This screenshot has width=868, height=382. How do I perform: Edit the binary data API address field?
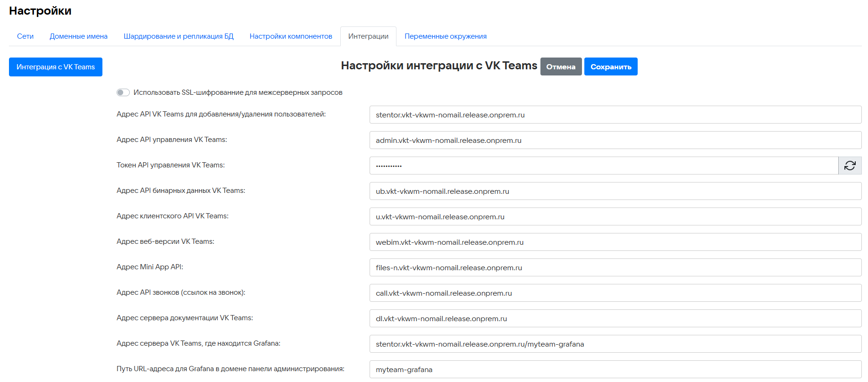coord(615,191)
